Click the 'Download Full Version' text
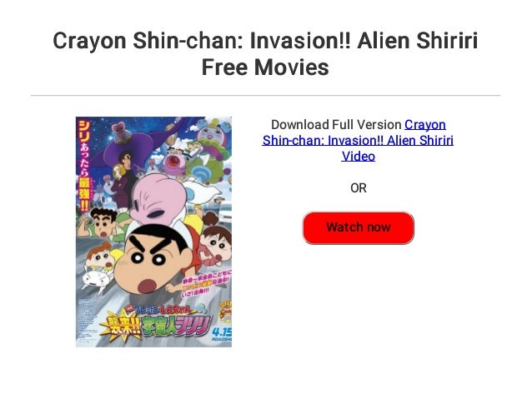 tap(336, 125)
